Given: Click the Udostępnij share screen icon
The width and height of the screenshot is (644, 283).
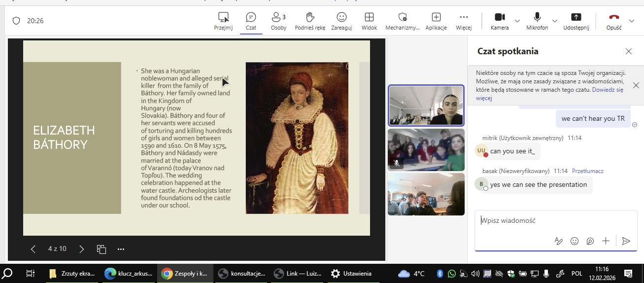Looking at the screenshot, I should [576, 17].
